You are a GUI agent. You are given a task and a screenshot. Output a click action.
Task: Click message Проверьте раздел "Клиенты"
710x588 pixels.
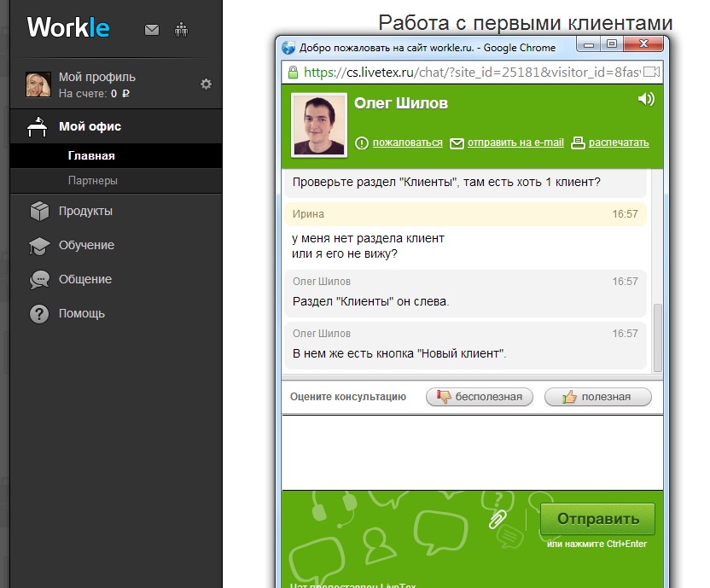(x=446, y=182)
